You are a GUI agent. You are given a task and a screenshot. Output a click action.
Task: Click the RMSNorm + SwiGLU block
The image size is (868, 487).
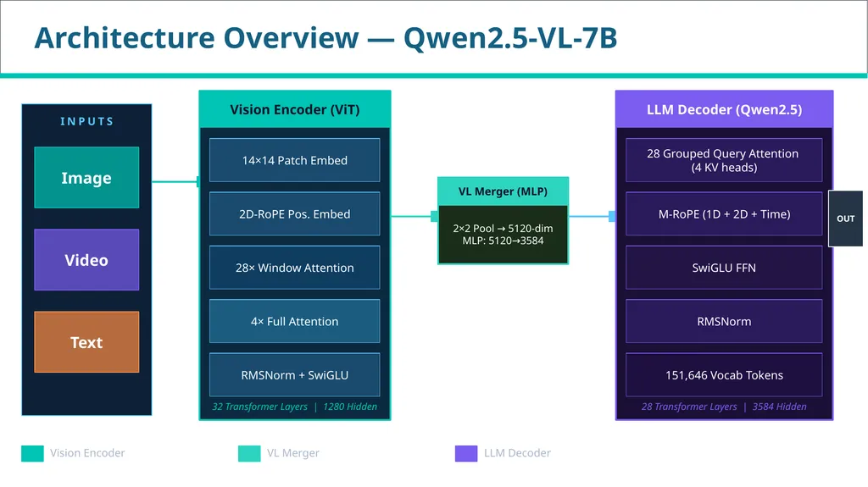click(x=294, y=374)
